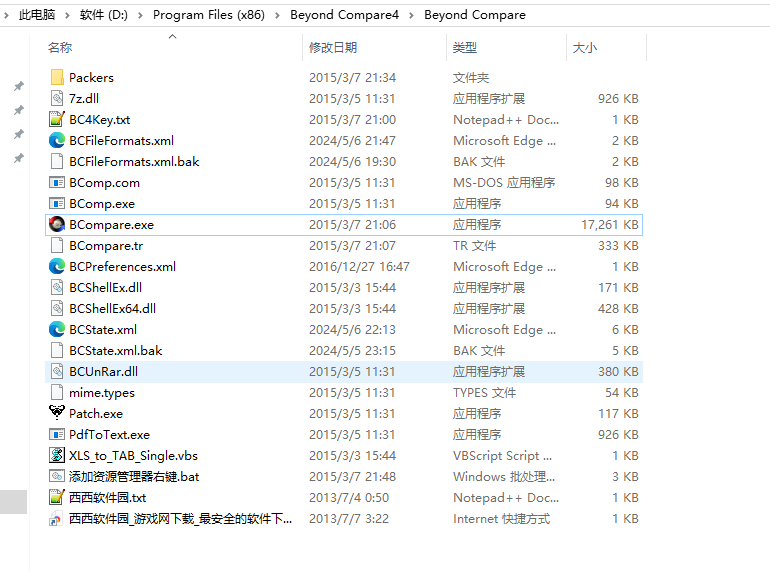Select the Packers folder name
The height and width of the screenshot is (571, 770).
[x=91, y=78]
